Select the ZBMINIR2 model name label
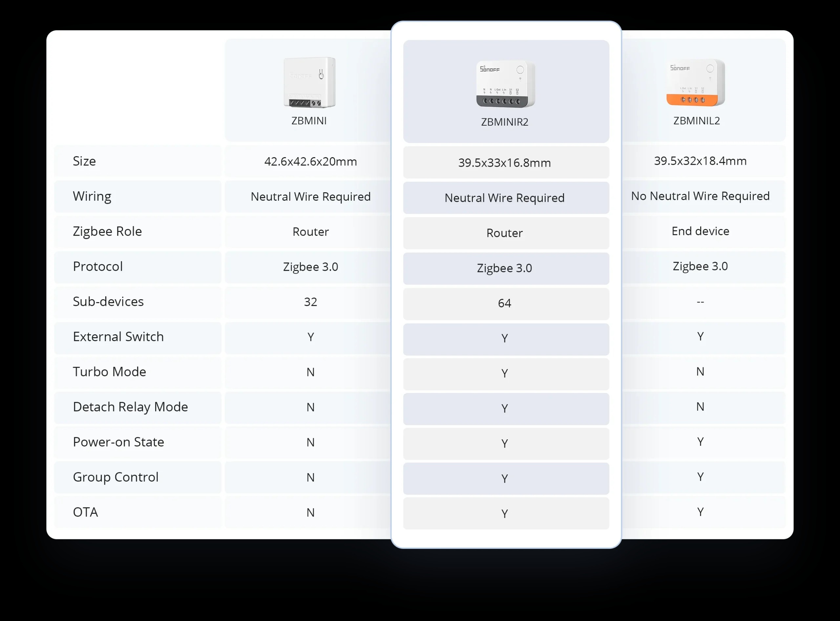This screenshot has height=621, width=840. tap(505, 122)
